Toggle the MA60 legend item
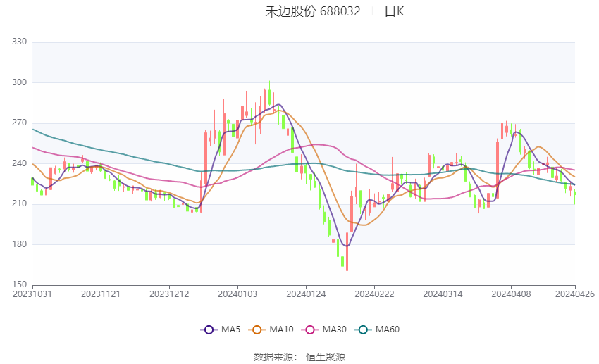 377,330
